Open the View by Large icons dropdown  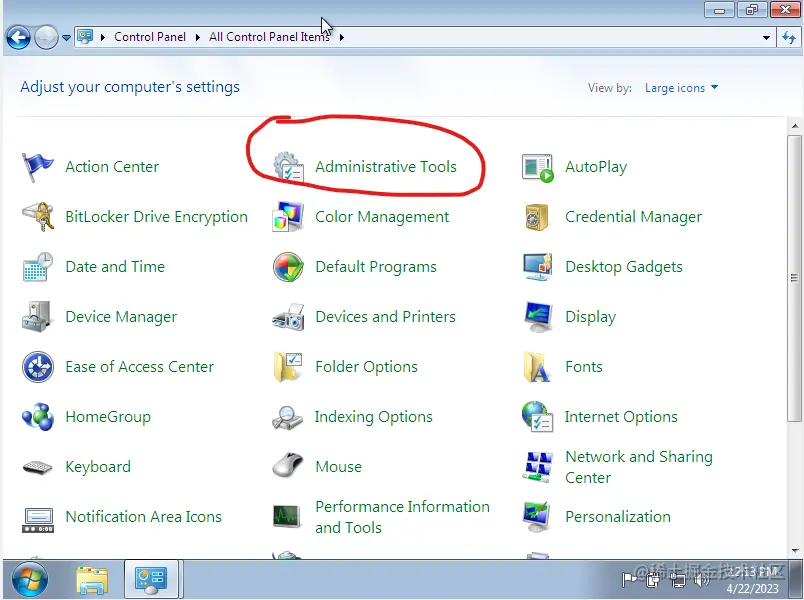681,88
